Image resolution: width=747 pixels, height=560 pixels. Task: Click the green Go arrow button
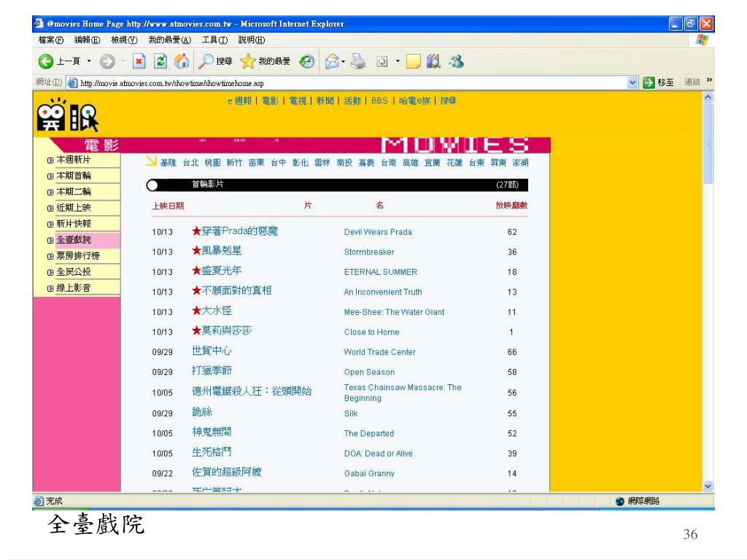649,82
